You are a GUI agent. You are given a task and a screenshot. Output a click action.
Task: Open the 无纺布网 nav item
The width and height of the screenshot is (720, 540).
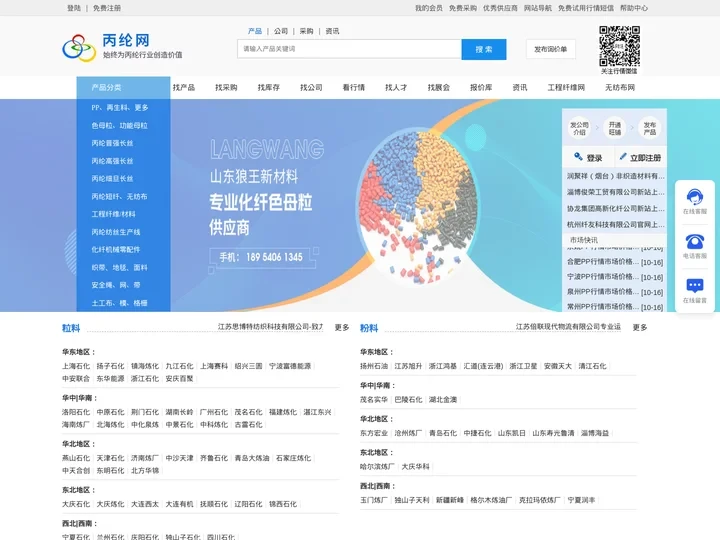click(x=619, y=87)
